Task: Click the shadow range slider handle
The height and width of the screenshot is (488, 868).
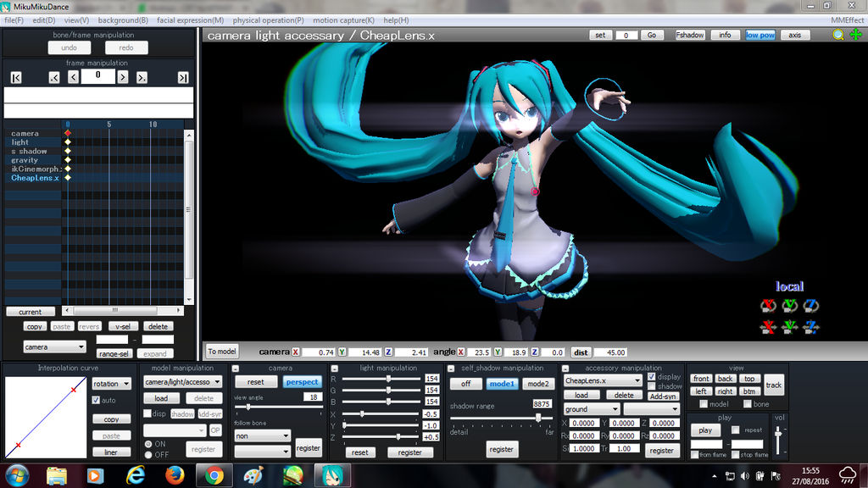Action: [x=538, y=418]
